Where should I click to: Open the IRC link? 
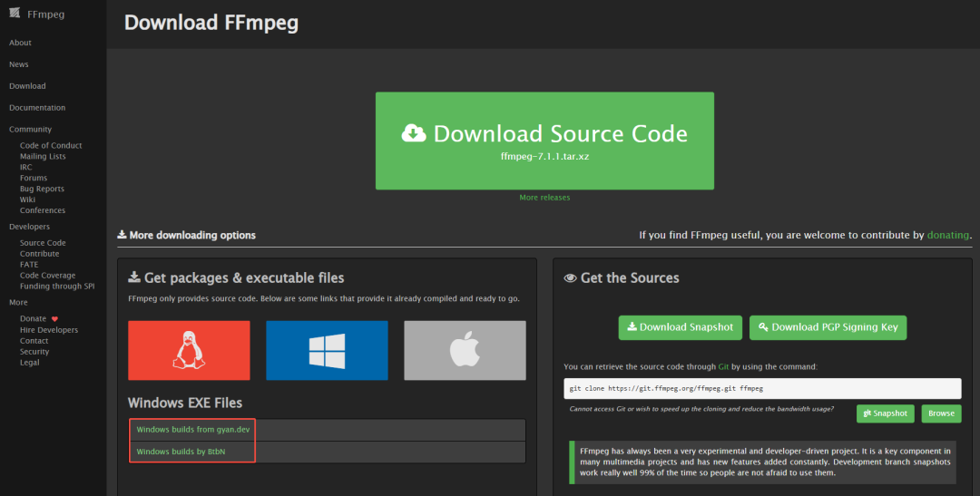pyautogui.click(x=25, y=167)
